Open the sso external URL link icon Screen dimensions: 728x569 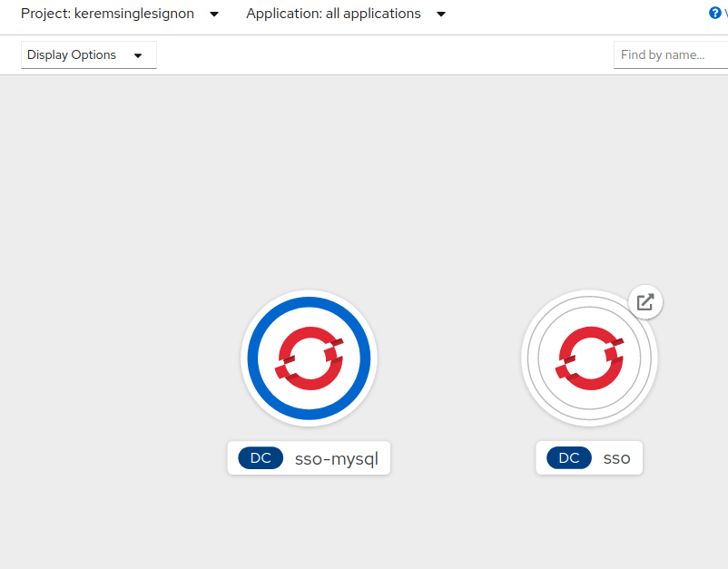(645, 301)
